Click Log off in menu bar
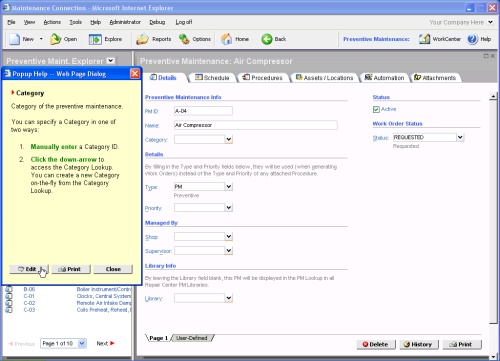 coord(184,22)
